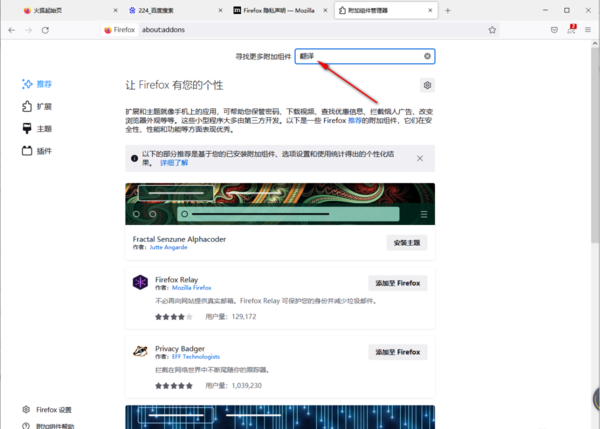This screenshot has width=600, height=429.
Task: Add Firefox Relay to Firefox
Action: [398, 283]
